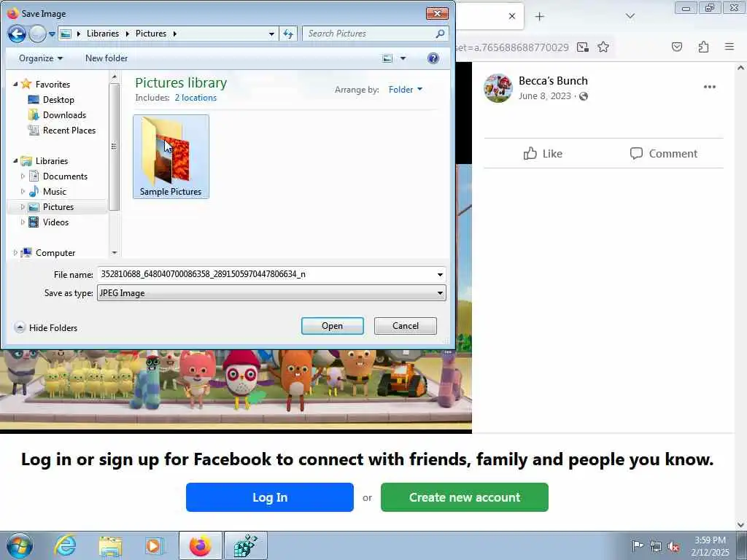Open the Windows Start menu
This screenshot has width=747, height=560.
[20, 545]
